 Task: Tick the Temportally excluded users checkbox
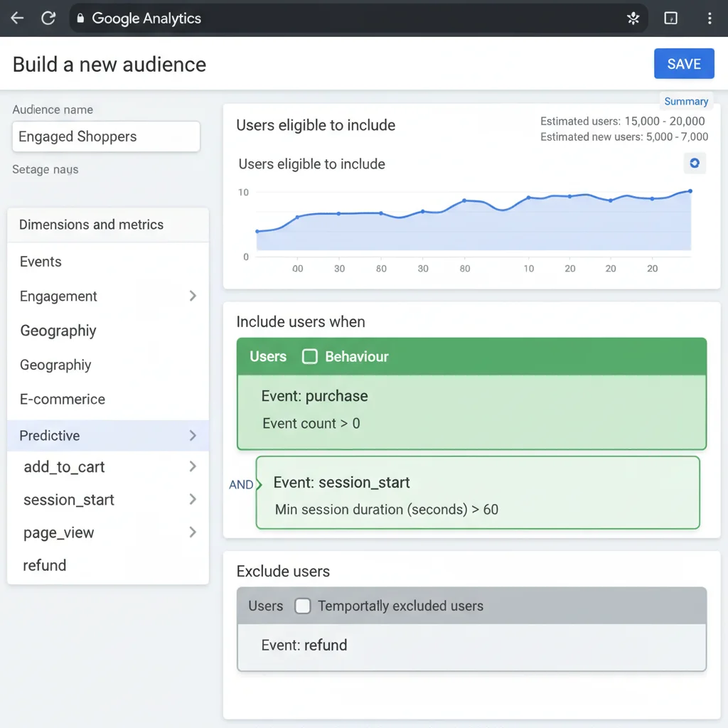tap(303, 606)
